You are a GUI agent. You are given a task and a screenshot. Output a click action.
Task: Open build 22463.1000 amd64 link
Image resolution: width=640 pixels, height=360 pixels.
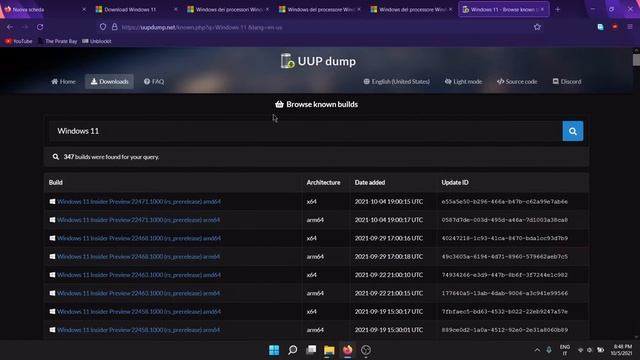tap(139, 275)
